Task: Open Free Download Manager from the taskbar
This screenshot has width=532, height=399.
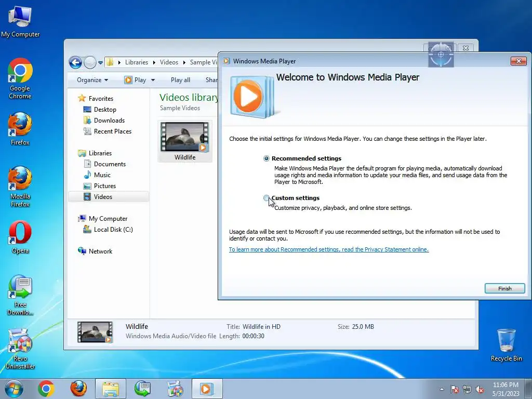Action: [142, 389]
